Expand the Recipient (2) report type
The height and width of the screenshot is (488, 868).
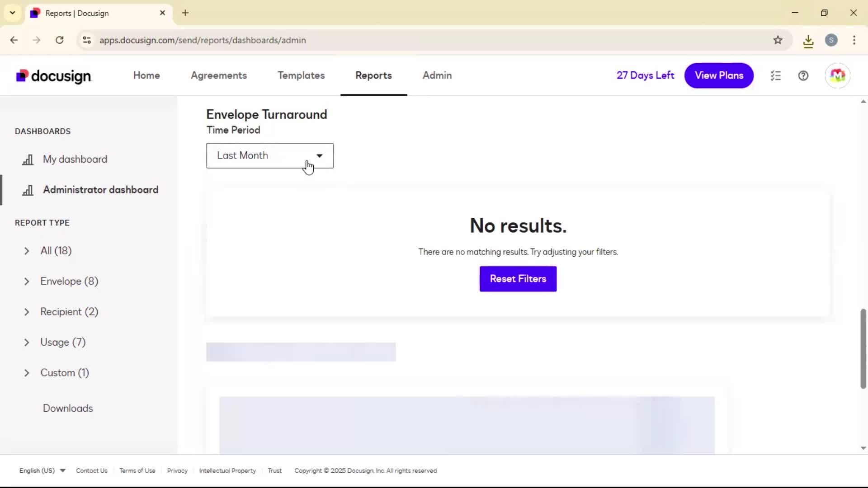tap(27, 312)
